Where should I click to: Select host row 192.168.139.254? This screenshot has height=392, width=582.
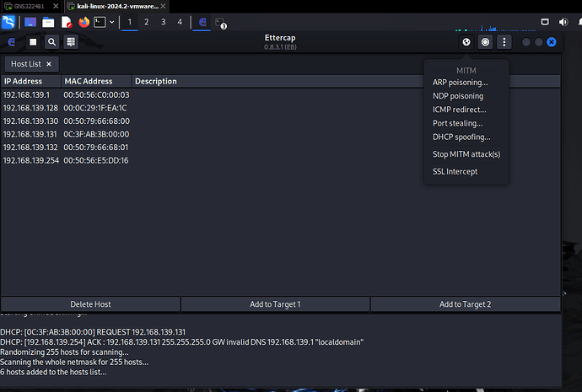click(280, 160)
